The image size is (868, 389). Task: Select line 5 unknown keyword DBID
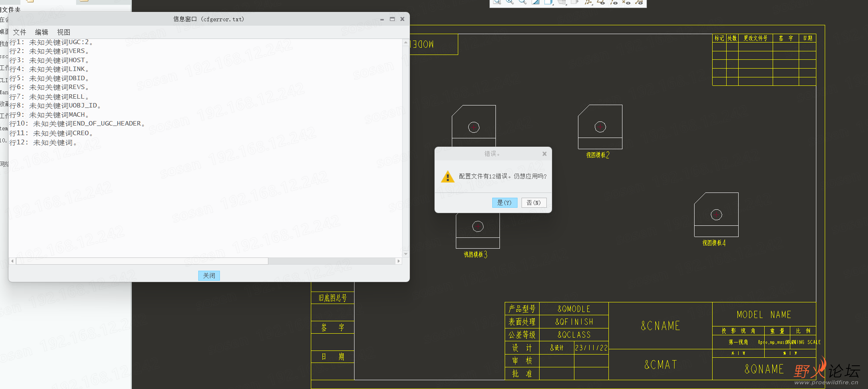[49, 78]
